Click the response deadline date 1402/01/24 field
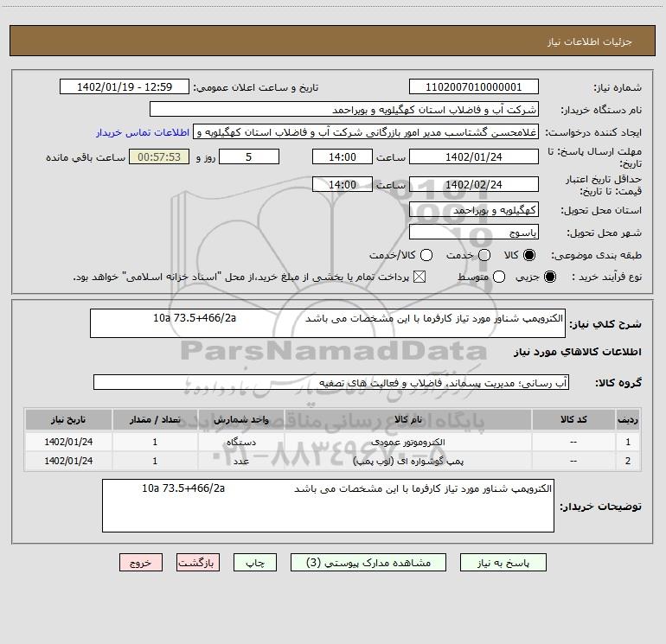Screen dimensions: 666x644 click(x=474, y=156)
